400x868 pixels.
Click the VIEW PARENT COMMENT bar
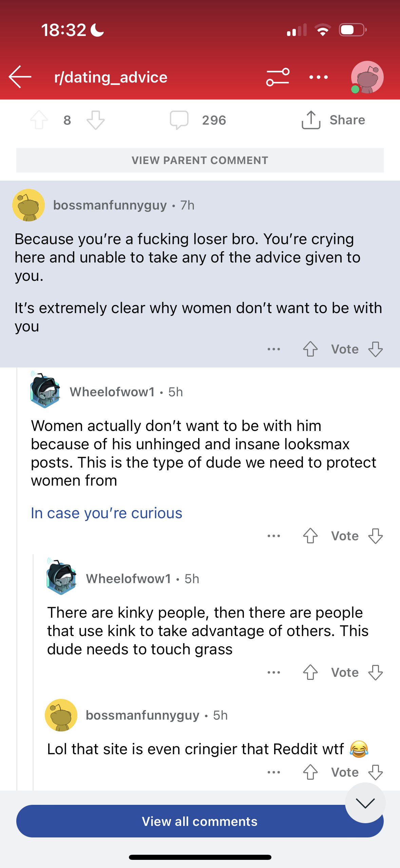200,160
